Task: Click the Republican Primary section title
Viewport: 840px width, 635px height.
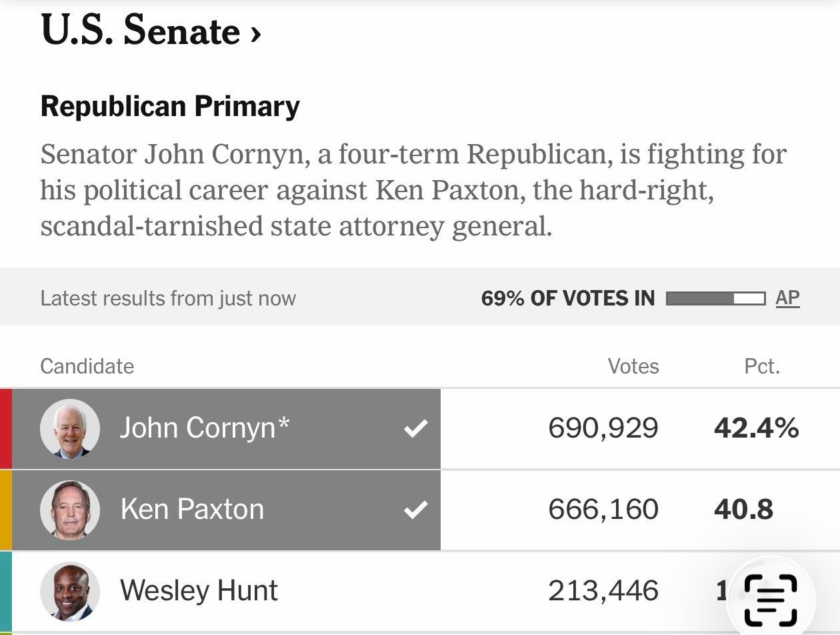Action: [x=170, y=107]
